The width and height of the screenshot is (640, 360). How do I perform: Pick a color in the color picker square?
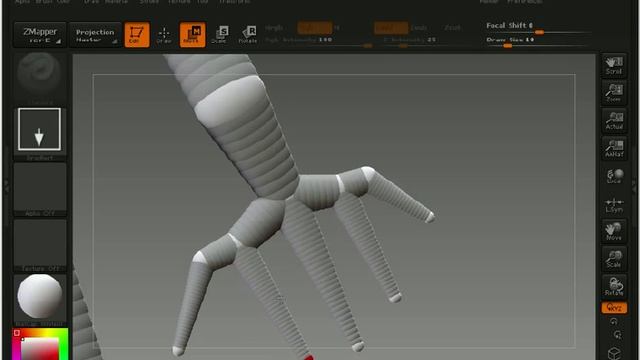(x=40, y=349)
